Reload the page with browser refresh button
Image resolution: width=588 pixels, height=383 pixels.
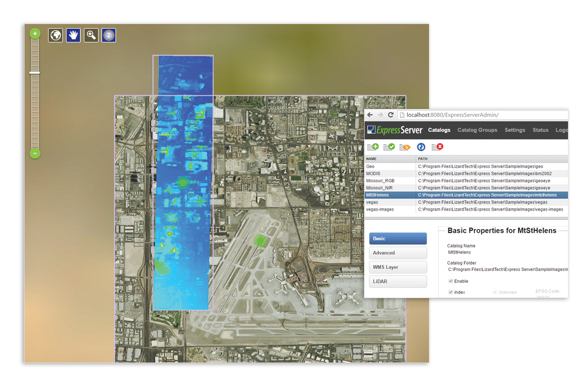click(391, 115)
